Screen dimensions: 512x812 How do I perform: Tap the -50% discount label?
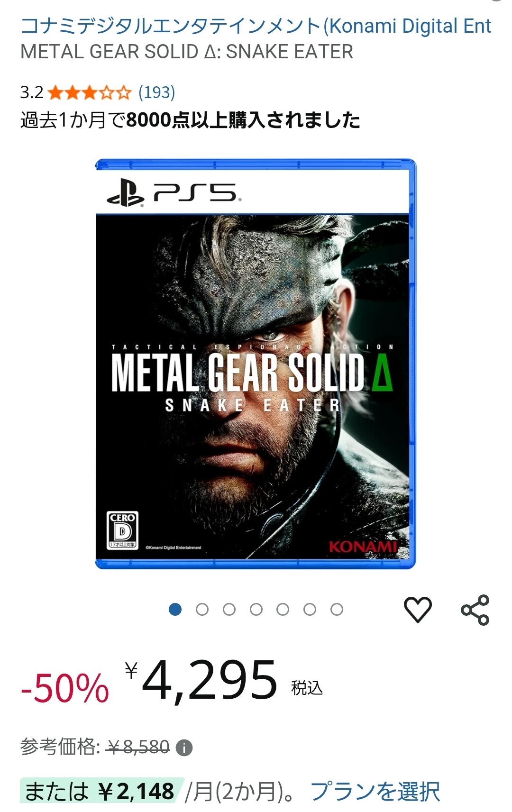click(65, 688)
